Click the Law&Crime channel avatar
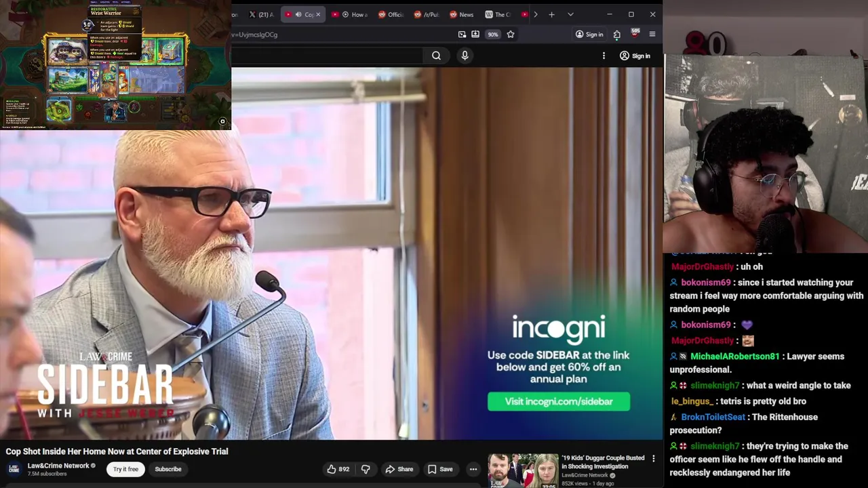 point(14,469)
